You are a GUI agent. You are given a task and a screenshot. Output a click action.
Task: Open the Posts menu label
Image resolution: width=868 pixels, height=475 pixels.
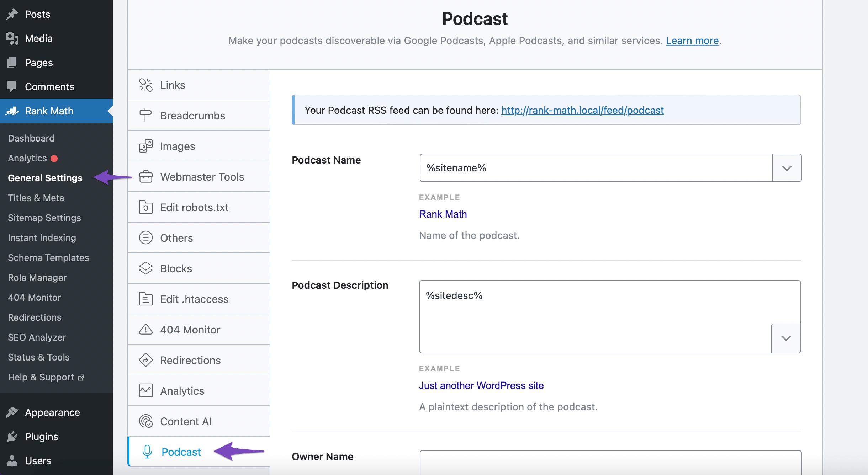(x=37, y=14)
